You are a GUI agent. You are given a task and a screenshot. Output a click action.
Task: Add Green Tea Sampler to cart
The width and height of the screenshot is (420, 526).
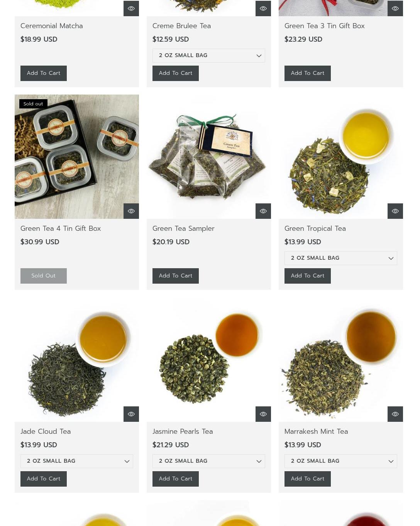coord(176,276)
